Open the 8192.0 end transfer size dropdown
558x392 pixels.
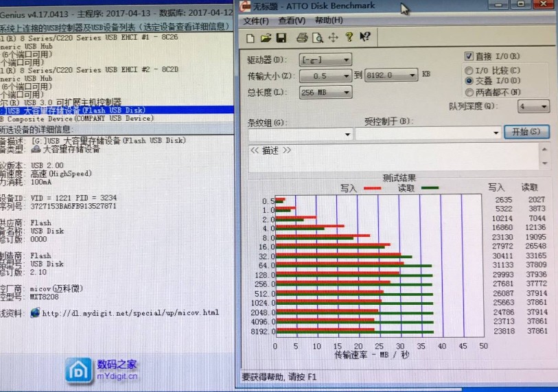click(x=391, y=75)
